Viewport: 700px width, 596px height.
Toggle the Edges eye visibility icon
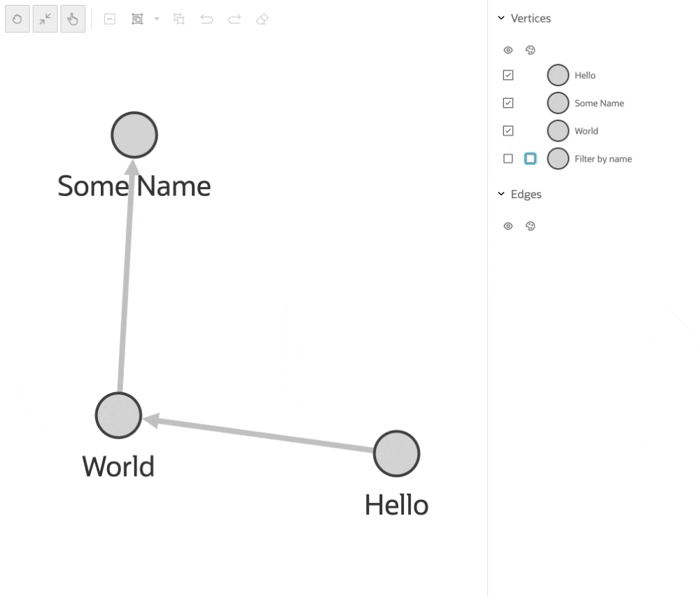point(508,226)
